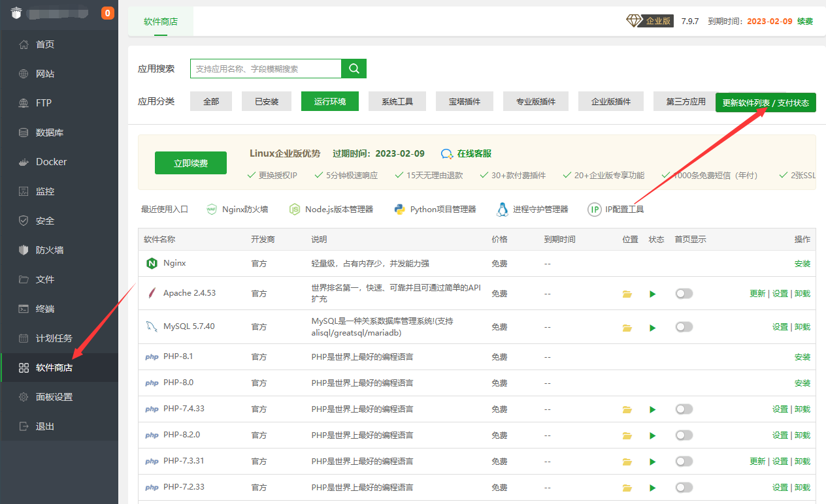Click 安装 for PHP-8.1
The image size is (826, 504).
pos(802,357)
